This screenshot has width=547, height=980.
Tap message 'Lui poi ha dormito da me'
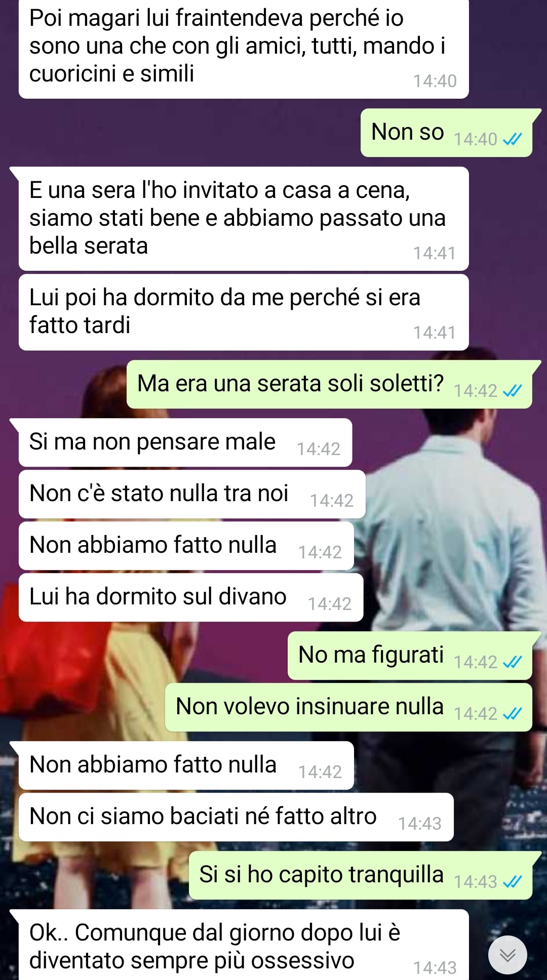[244, 312]
